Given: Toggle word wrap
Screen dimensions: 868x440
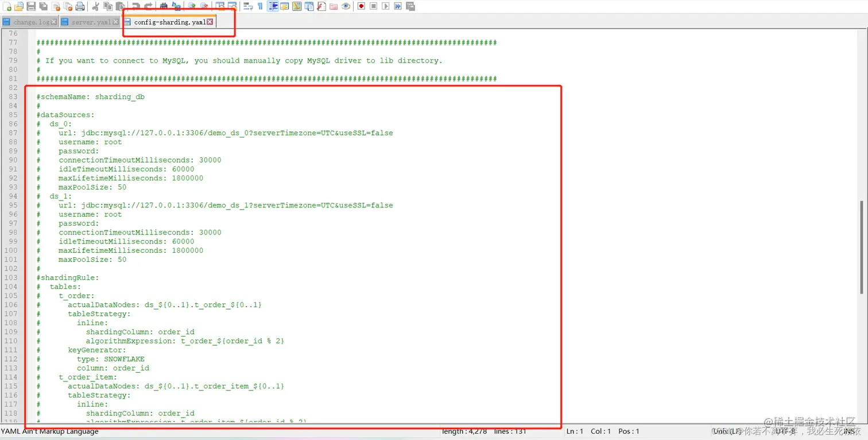Looking at the screenshot, I should 247,6.
